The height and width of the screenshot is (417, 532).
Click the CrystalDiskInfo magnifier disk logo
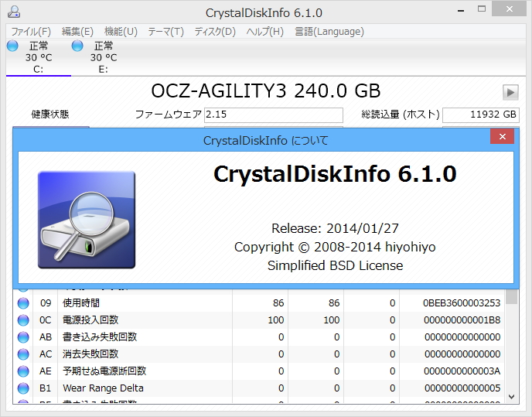[x=87, y=220]
